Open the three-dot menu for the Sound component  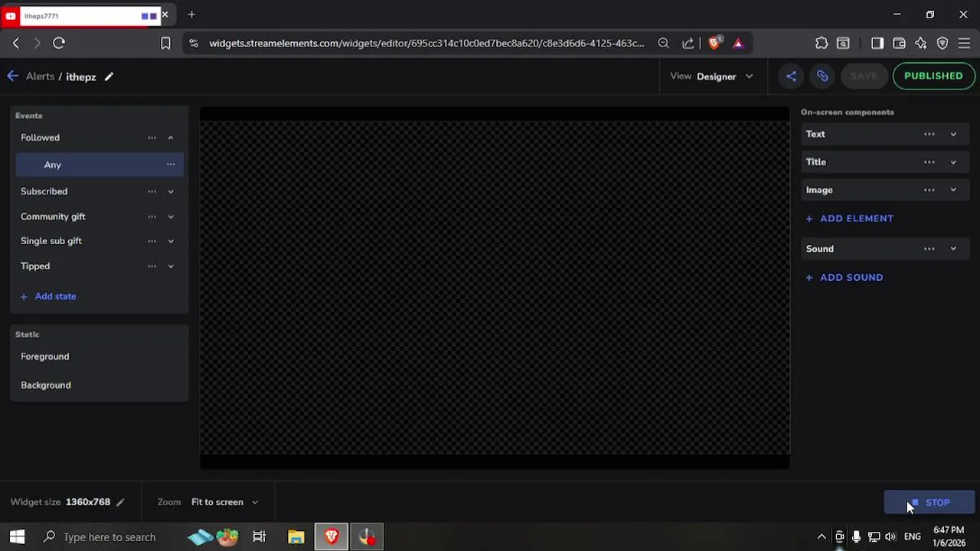point(929,249)
